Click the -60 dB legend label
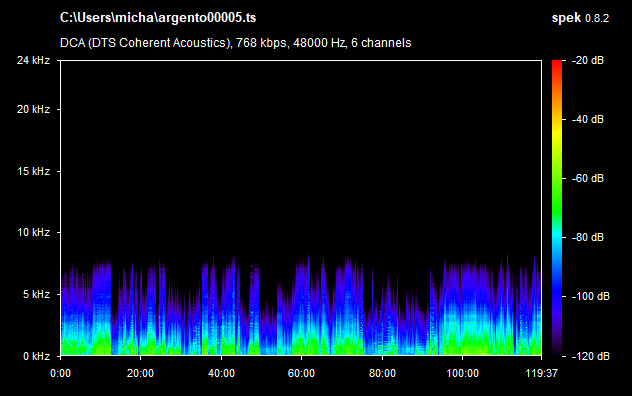632x396 pixels. click(x=588, y=178)
